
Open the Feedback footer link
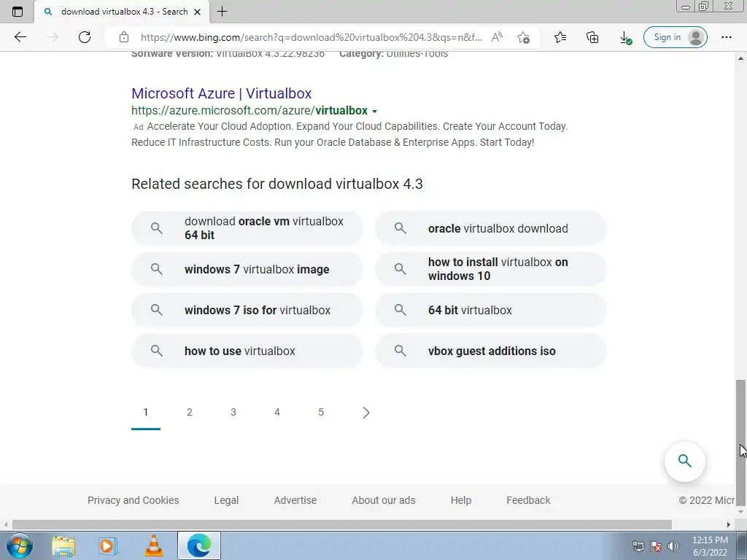(x=528, y=500)
